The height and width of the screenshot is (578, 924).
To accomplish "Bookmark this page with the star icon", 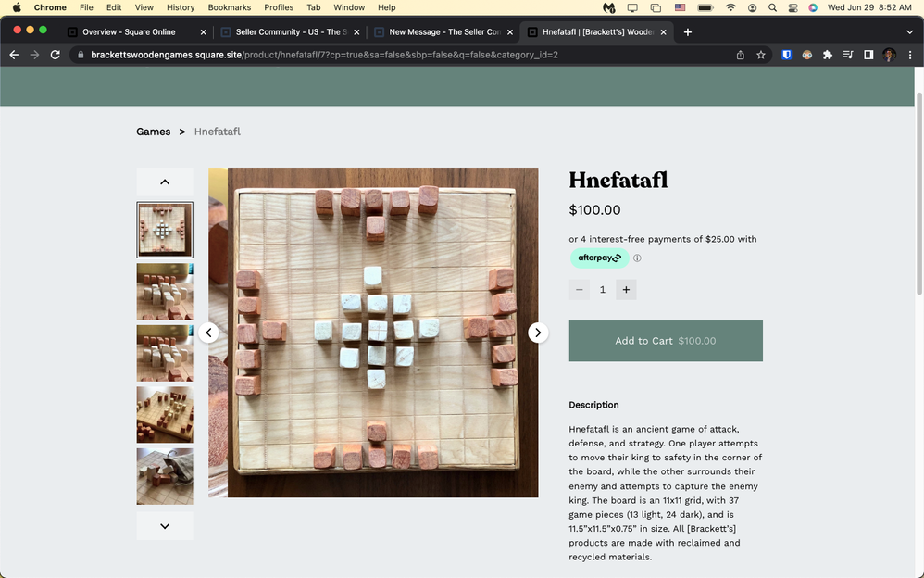I will (761, 55).
